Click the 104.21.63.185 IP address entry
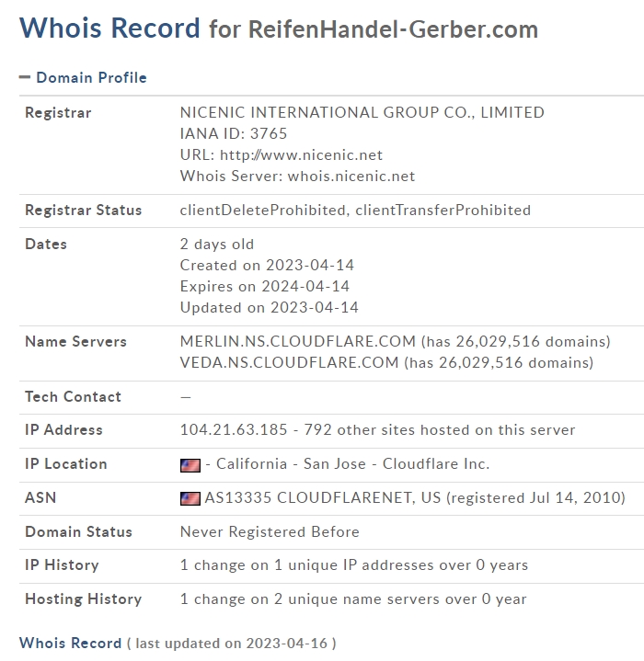Image resolution: width=644 pixels, height=661 pixels. click(x=234, y=429)
